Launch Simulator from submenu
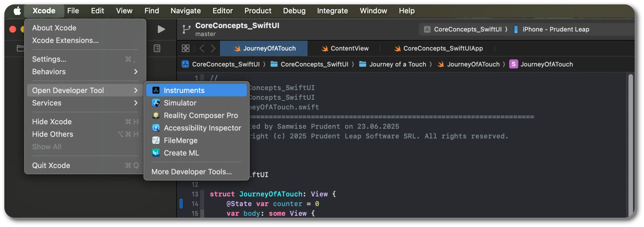Viewport: 644px width, 227px height. (196, 103)
